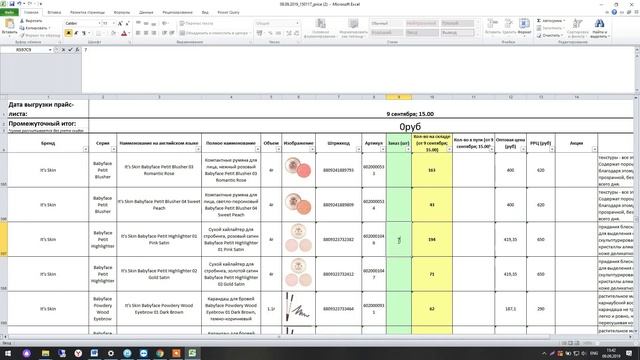Click the Delete cells button in the Cells group
This screenshot has height=360, width=640.
[x=509, y=27]
